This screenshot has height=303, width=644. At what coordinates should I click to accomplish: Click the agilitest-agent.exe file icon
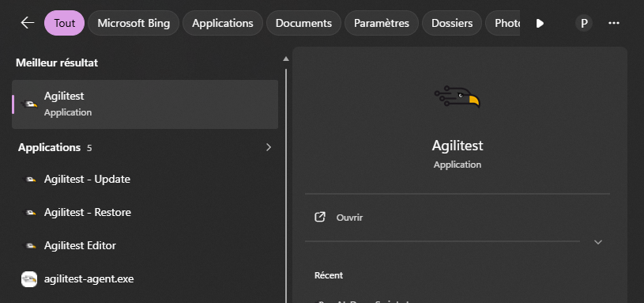point(29,279)
